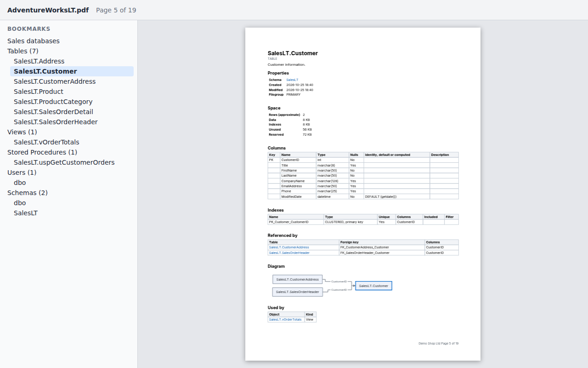The height and width of the screenshot is (368, 588).
Task: Select the EmailAddress column name cell
Action: 298,186
